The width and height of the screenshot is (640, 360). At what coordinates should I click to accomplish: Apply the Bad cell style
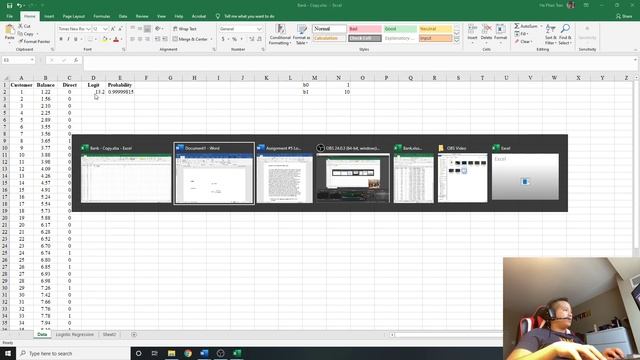point(364,29)
